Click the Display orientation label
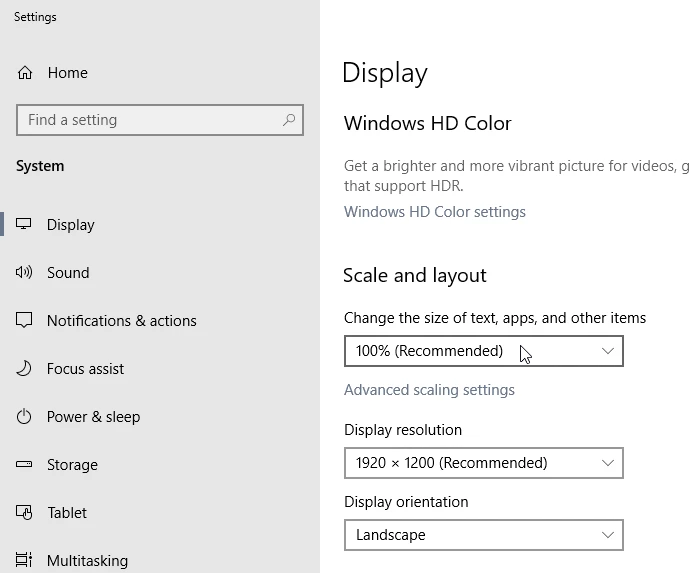Screen dimensions: 689x573 tap(406, 502)
